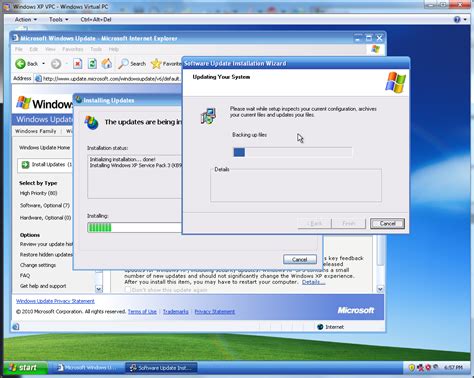Select High Priority (80) updates
Screen dimensions: 474x378
(39, 193)
